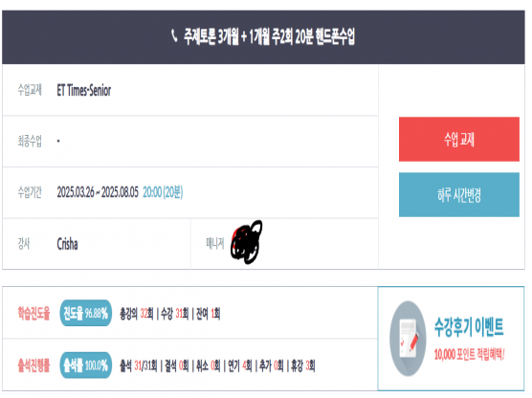Screen dimensions: 532x398
Task: Open the 수강후기 이벤트 banner title
Action: [469, 327]
